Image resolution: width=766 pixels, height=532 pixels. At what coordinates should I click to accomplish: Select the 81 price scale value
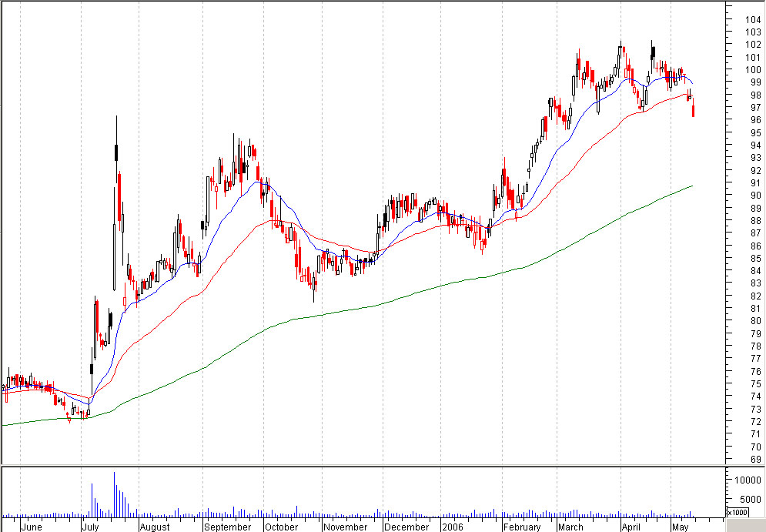(x=756, y=308)
